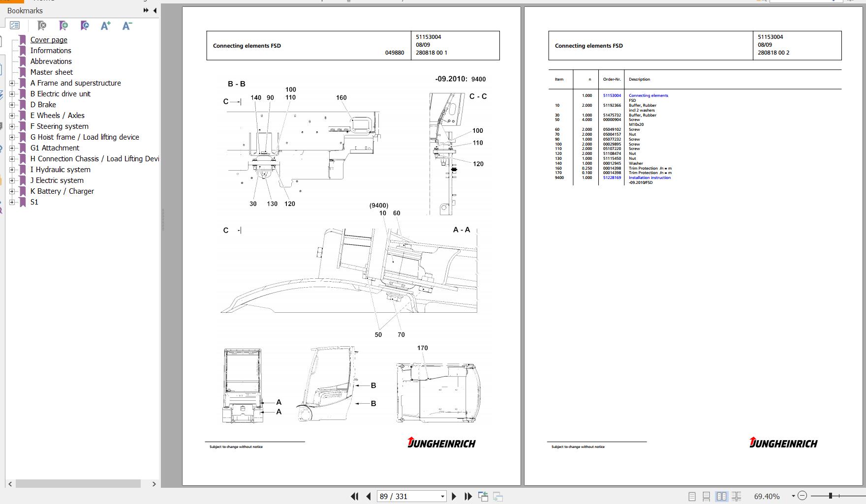Expand the K Battery / Charger bookmark
Screen dimensions: 866x504
(12, 191)
